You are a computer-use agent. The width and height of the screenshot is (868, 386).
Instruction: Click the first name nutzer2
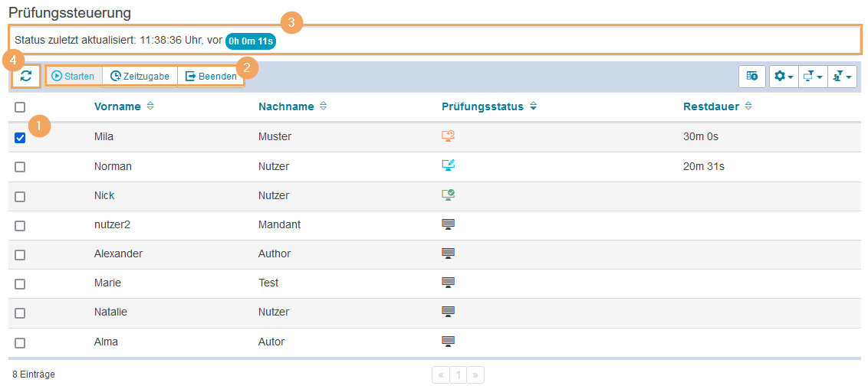[113, 224]
